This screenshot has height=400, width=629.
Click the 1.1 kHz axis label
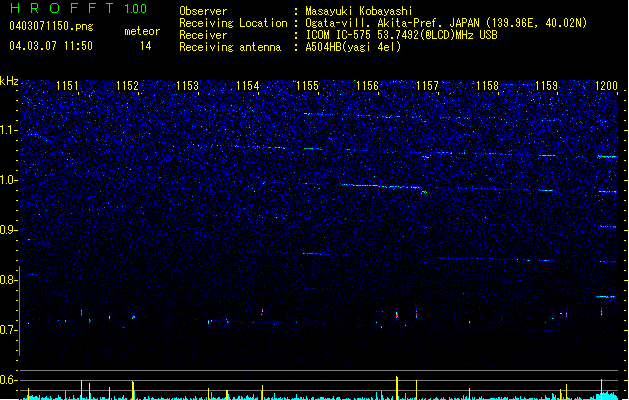9,130
